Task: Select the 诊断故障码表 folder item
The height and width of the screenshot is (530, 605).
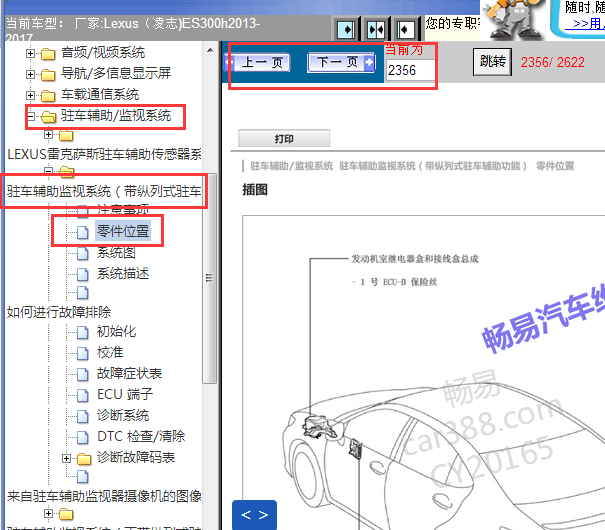Action: [x=136, y=457]
